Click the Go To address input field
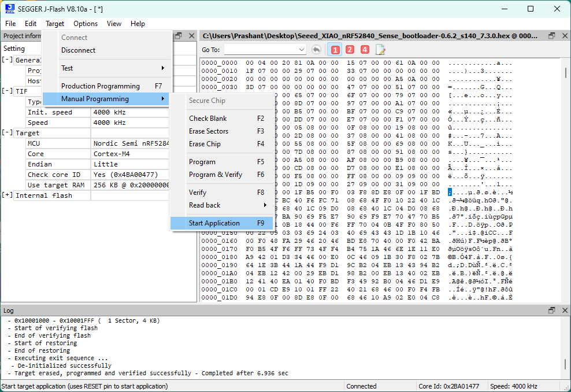This screenshot has height=392, width=571. (x=261, y=50)
